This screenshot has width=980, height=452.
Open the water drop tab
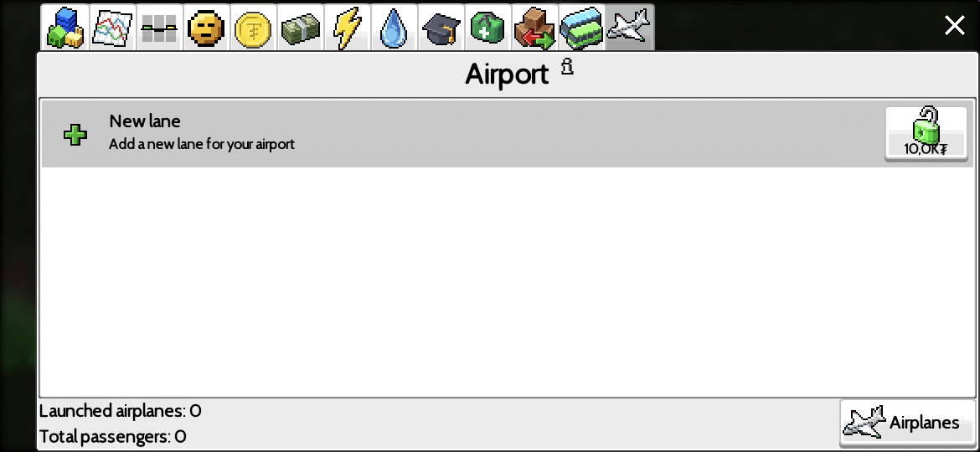[394, 28]
